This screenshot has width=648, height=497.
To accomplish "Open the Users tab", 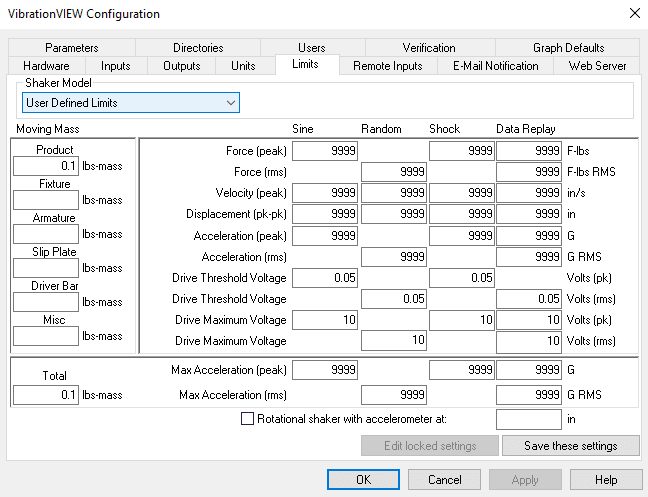I will (x=312, y=48).
